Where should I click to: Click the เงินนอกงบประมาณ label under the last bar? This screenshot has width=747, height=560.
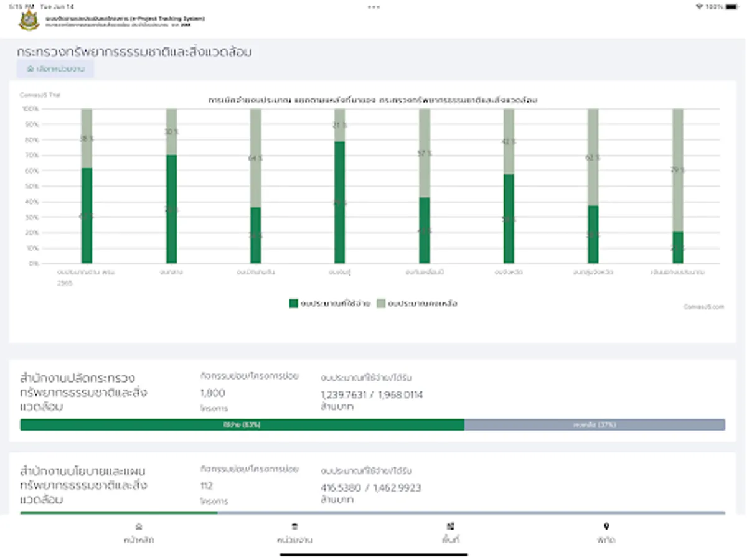pyautogui.click(x=678, y=273)
